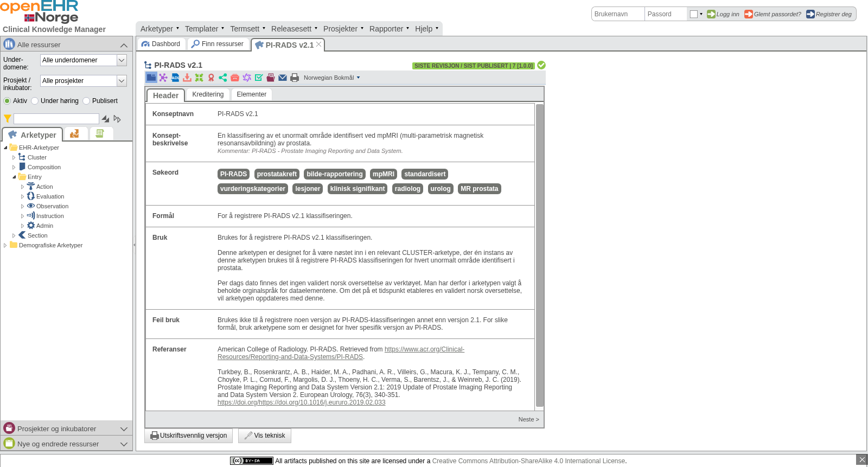Open the Prosjekt / inkubator dropdown
This screenshot has width=868, height=467.
(122, 81)
